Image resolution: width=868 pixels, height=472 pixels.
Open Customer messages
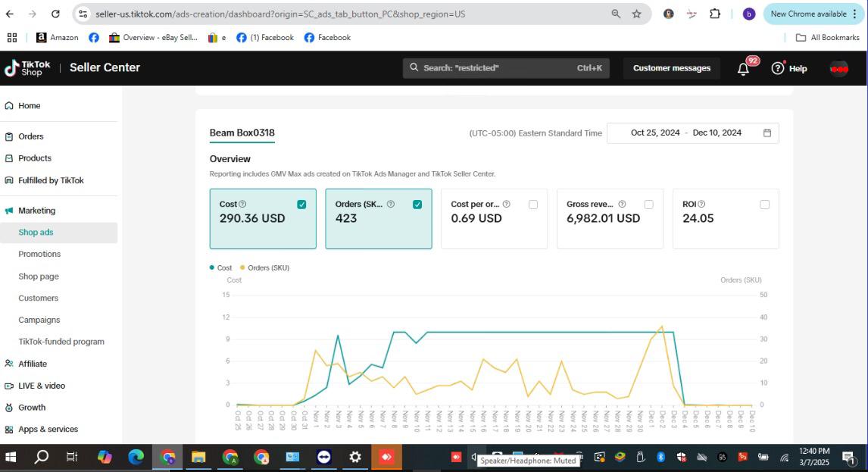click(x=672, y=68)
